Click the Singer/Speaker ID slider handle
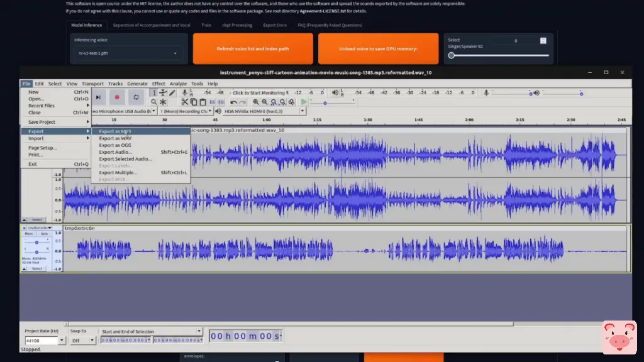Viewport: 644px width, 362px height. point(451,55)
